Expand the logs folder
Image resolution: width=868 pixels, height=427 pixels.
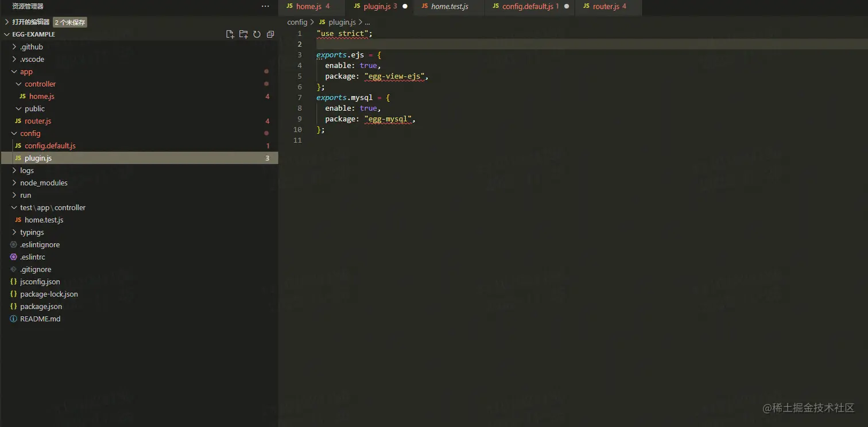[14, 170]
